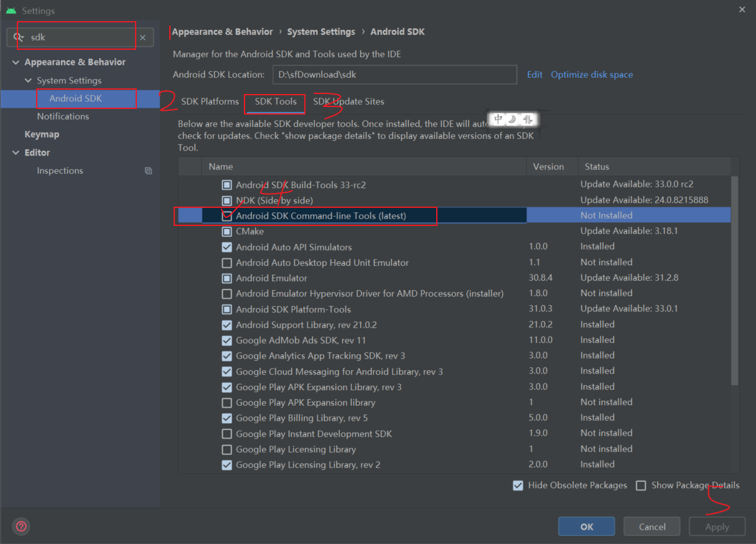The image size is (756, 544).
Task: Uncheck Google AdMob Ads SDK, rev 11
Action: [x=227, y=340]
